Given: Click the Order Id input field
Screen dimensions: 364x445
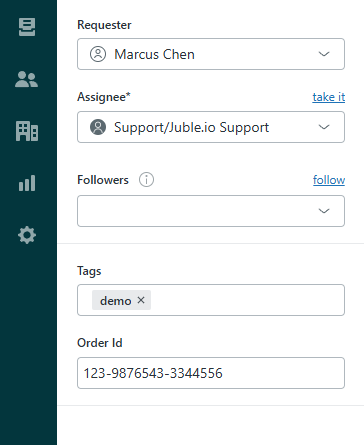Looking at the screenshot, I should click(211, 373).
